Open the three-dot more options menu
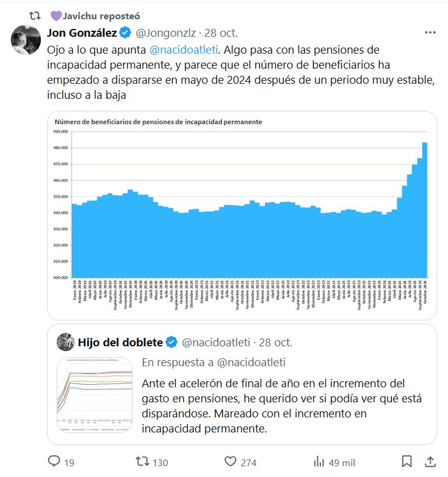 tap(430, 32)
